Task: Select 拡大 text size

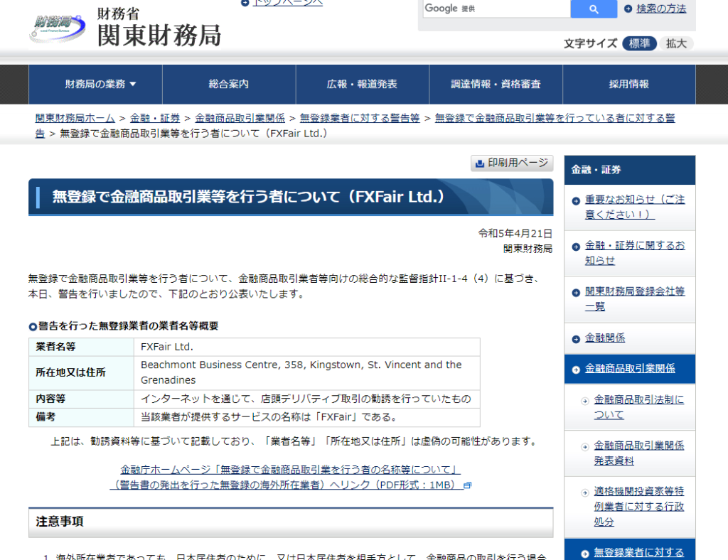Action: (676, 43)
